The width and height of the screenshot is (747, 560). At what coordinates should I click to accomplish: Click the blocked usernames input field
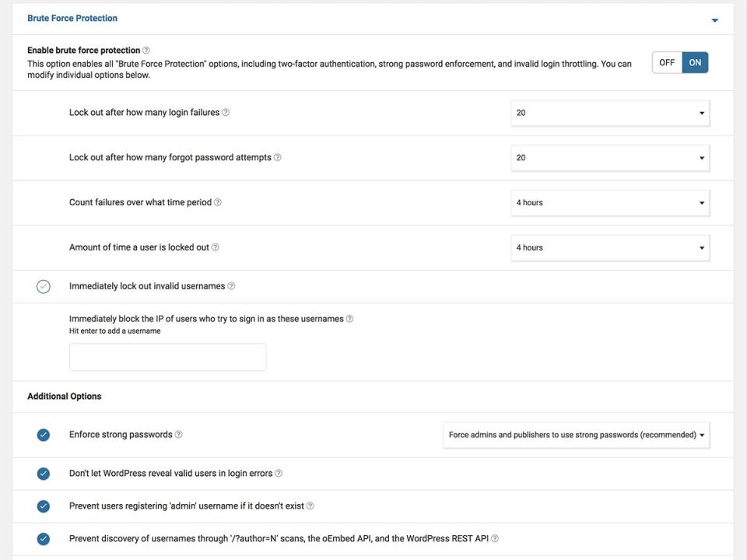click(x=167, y=357)
